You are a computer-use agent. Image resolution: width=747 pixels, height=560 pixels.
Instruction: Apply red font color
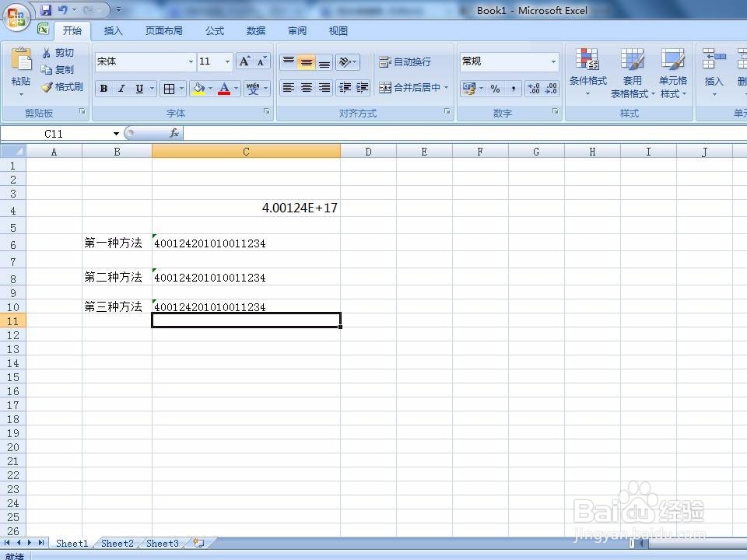pyautogui.click(x=224, y=89)
